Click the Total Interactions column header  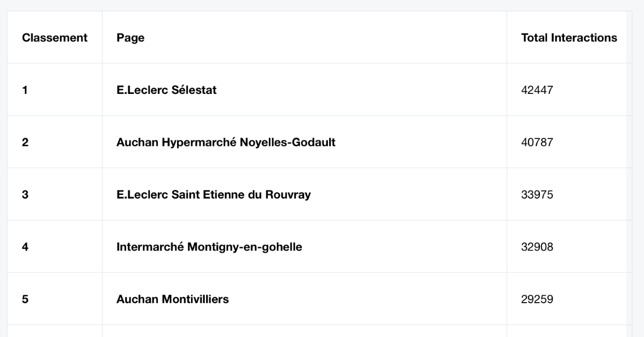click(x=569, y=38)
